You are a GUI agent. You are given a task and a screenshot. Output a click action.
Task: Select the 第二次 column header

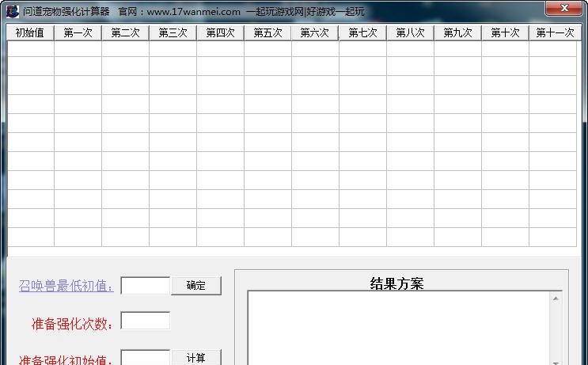(x=125, y=33)
